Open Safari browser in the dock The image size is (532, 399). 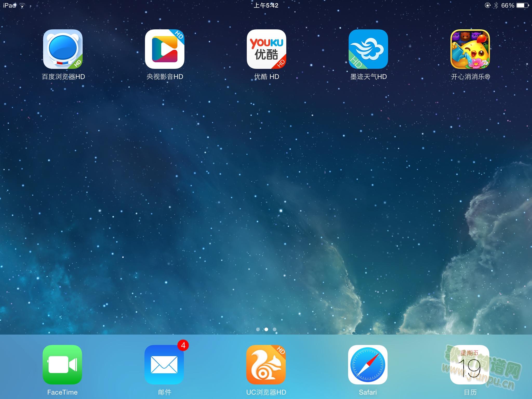coord(368,364)
